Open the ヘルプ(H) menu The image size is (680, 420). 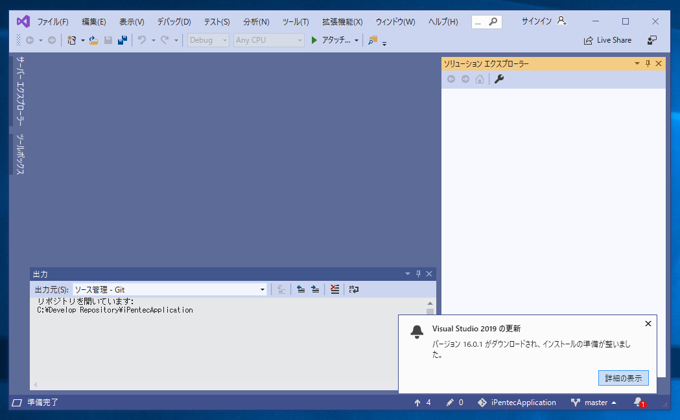tap(443, 22)
